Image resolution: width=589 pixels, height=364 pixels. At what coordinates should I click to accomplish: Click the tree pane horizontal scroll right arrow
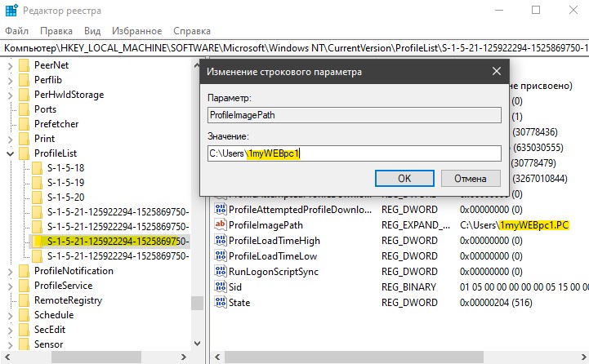(184, 357)
